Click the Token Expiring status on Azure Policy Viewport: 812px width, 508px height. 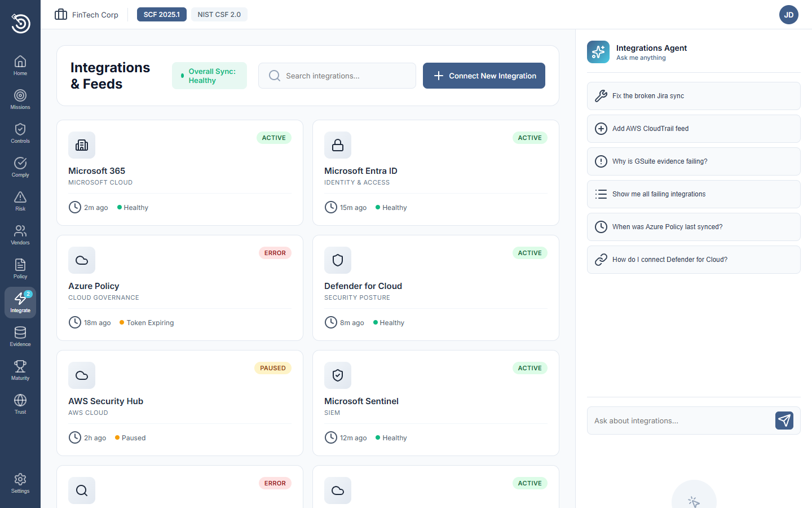click(147, 323)
